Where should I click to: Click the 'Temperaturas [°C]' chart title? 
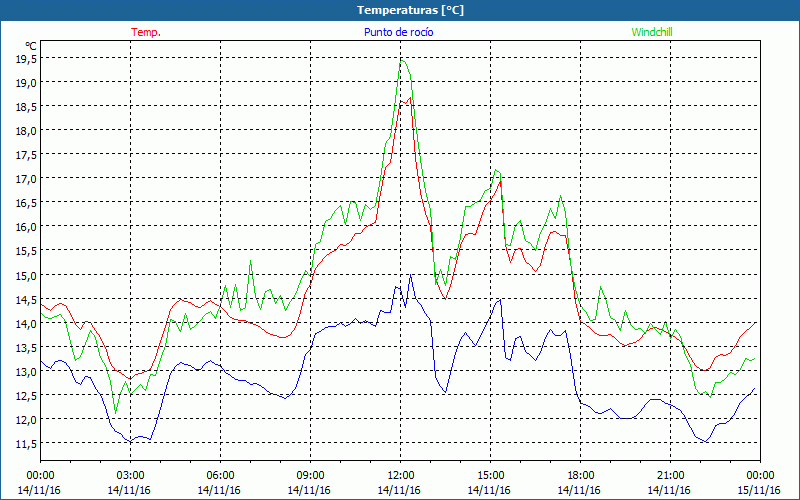(x=410, y=10)
